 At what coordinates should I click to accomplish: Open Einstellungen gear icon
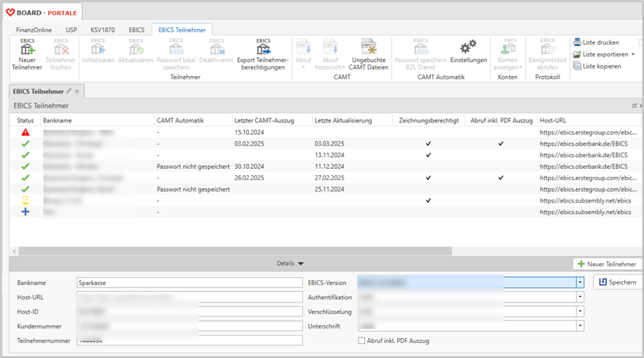tap(469, 48)
